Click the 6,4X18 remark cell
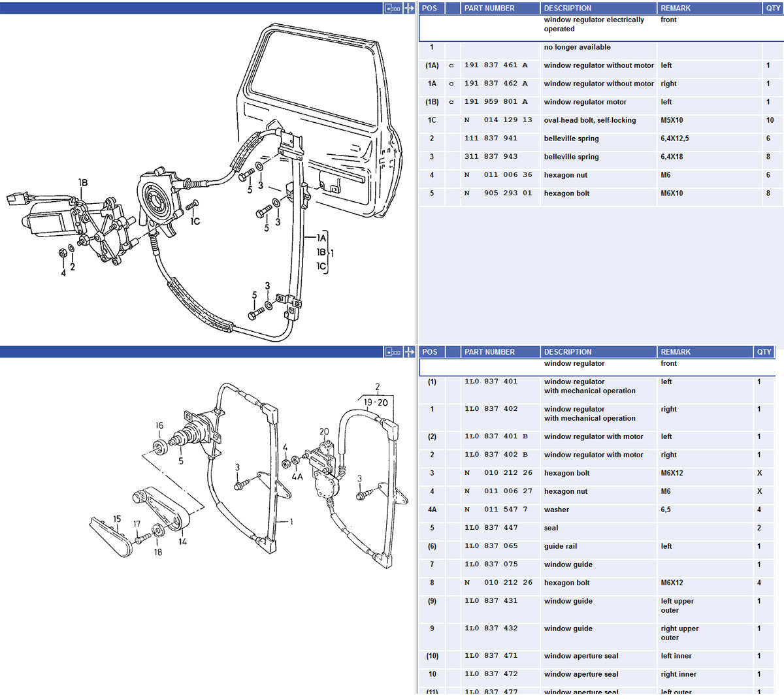This screenshot has width=784, height=699. pos(710,157)
